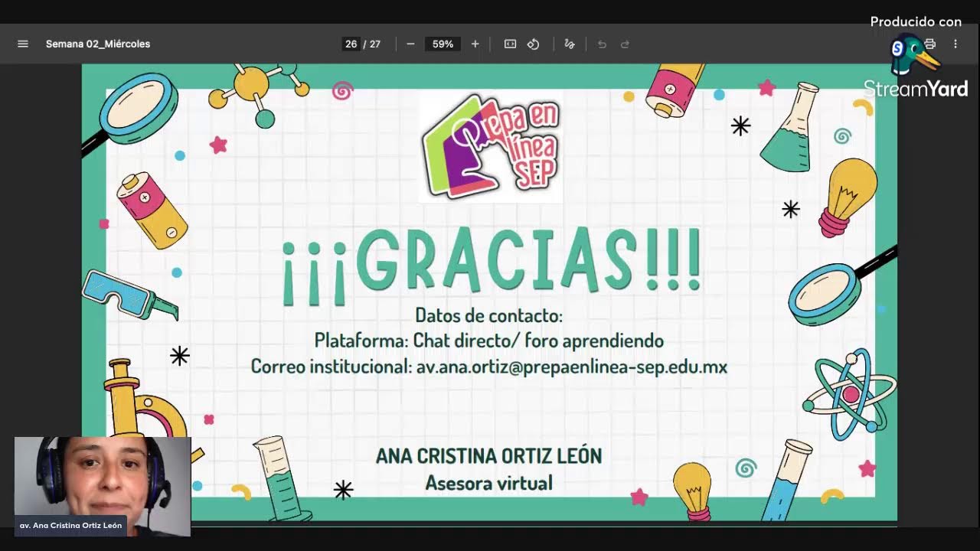
Task: Click the Asesora virtual subtitle
Action: click(x=488, y=483)
